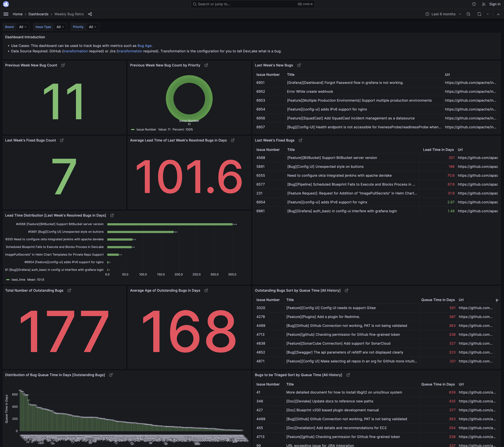Screen dimensions: 504x447
Task: Open external link icon on Previous Week New Bug Count
Action: pyautogui.click(x=63, y=65)
